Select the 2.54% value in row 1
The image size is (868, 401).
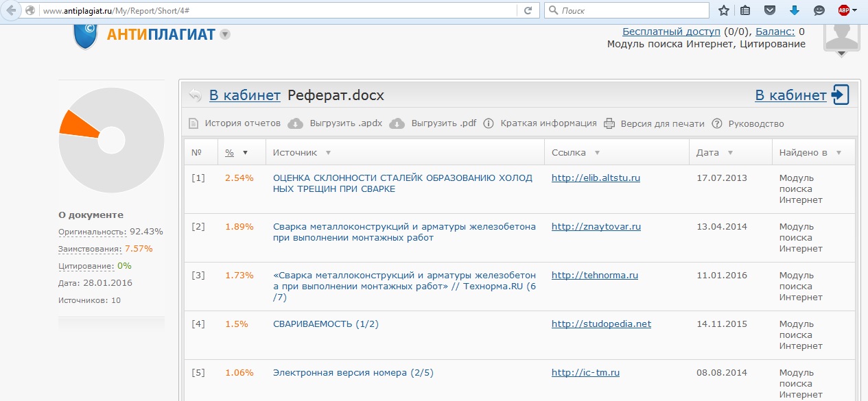(x=239, y=178)
